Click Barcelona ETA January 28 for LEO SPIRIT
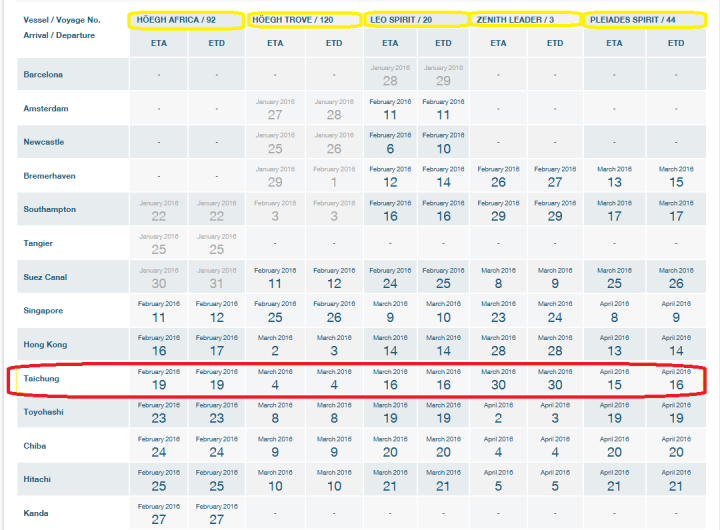The image size is (720, 530). click(x=390, y=76)
